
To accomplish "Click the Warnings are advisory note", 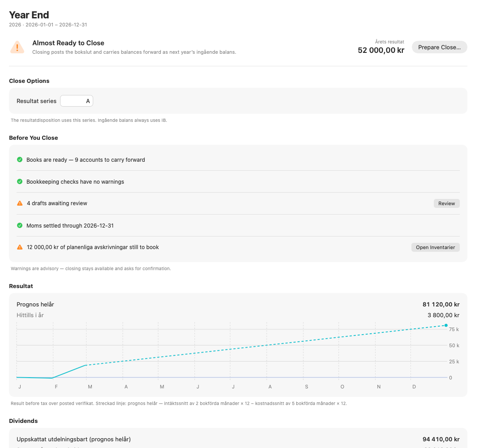I will click(x=91, y=268).
